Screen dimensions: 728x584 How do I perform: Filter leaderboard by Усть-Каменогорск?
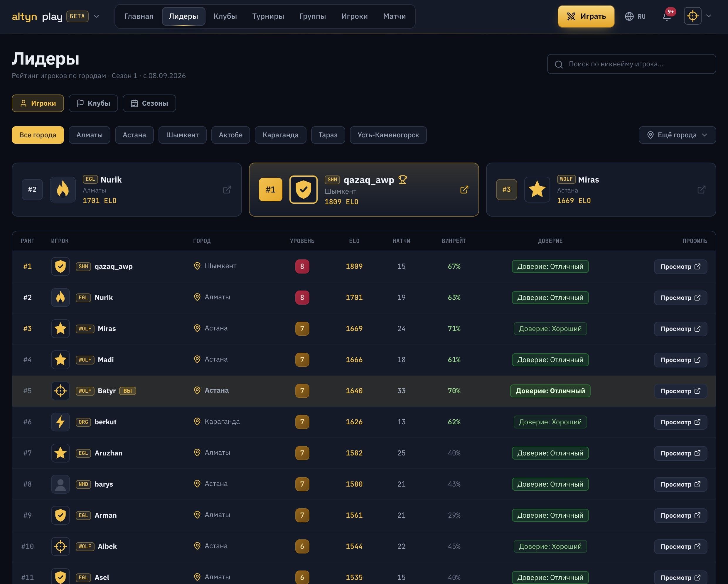pos(388,135)
